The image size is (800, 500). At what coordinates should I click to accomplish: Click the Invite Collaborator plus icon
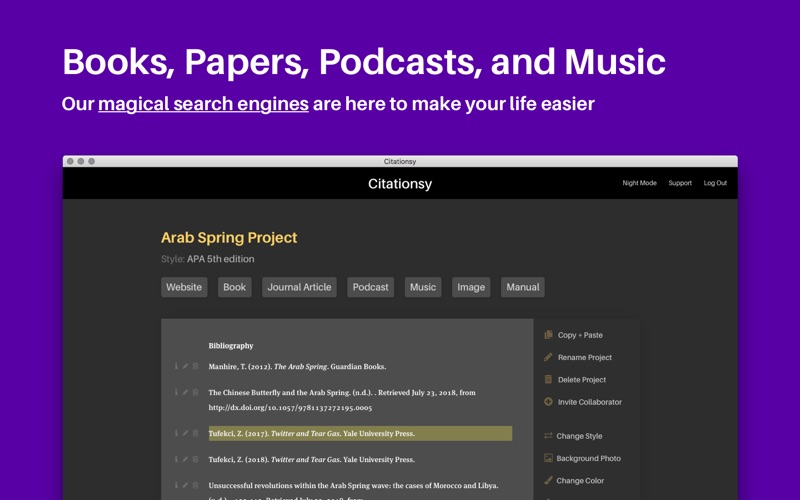tap(548, 402)
